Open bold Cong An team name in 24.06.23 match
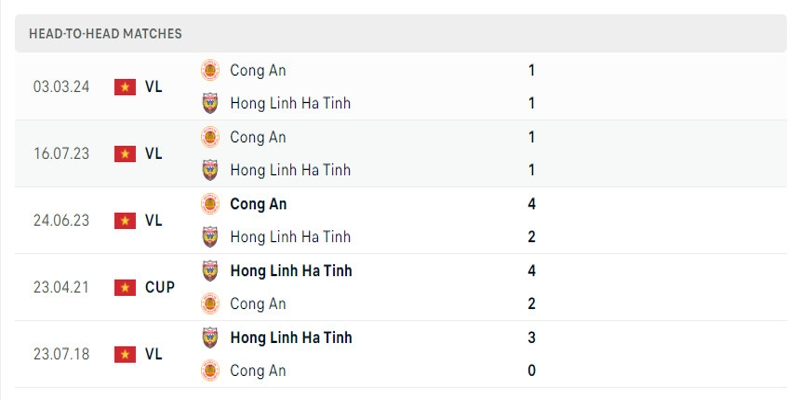 [x=258, y=204]
